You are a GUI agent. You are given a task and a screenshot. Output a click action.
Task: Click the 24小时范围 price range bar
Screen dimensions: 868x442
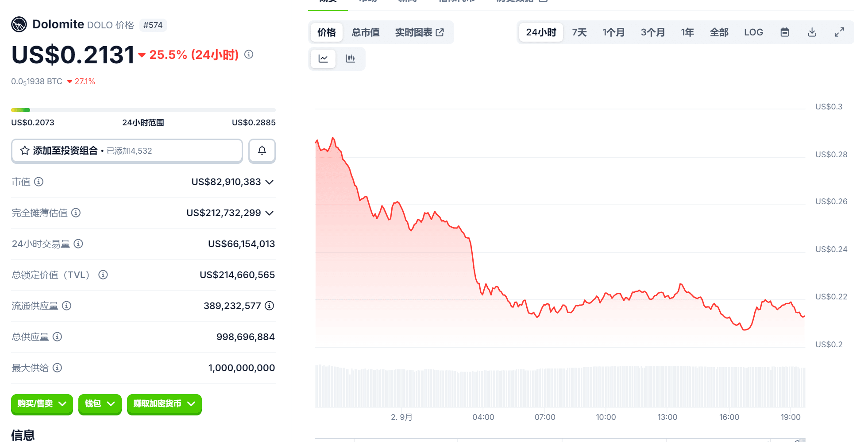[x=143, y=110]
